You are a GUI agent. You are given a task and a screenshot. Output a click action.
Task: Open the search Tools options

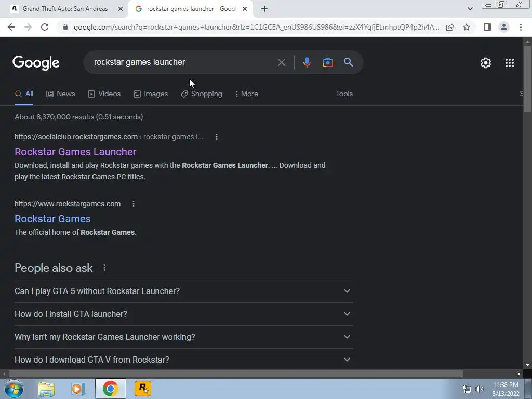click(x=344, y=94)
